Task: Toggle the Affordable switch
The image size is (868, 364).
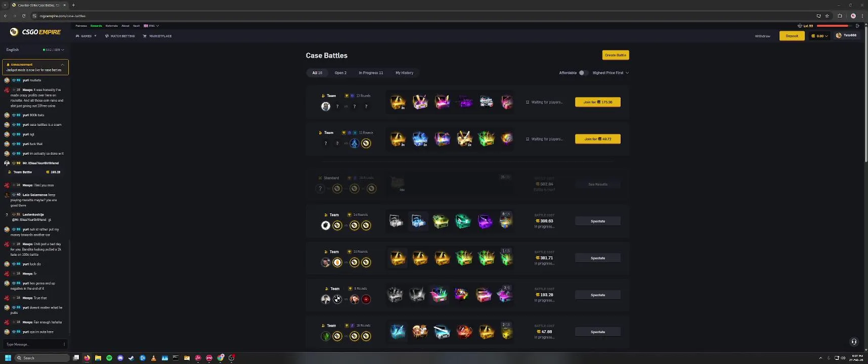Action: click(583, 73)
